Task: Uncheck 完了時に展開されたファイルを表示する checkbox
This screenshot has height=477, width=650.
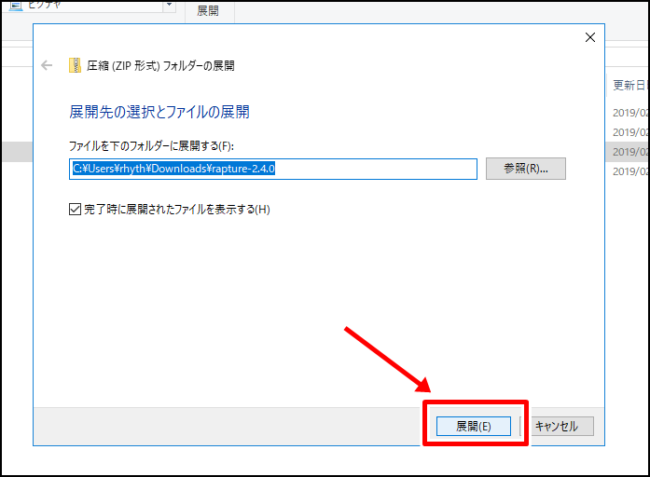Action: [75, 209]
